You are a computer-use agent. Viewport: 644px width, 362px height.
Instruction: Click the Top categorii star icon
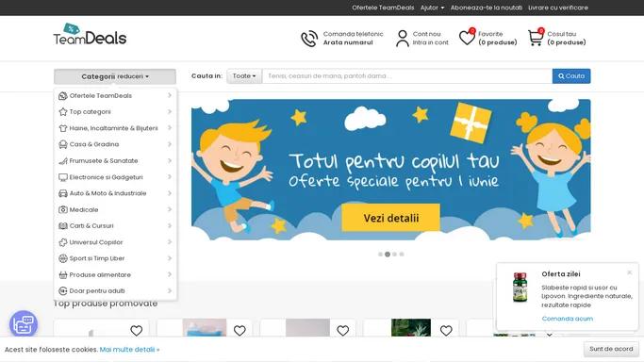click(63, 111)
